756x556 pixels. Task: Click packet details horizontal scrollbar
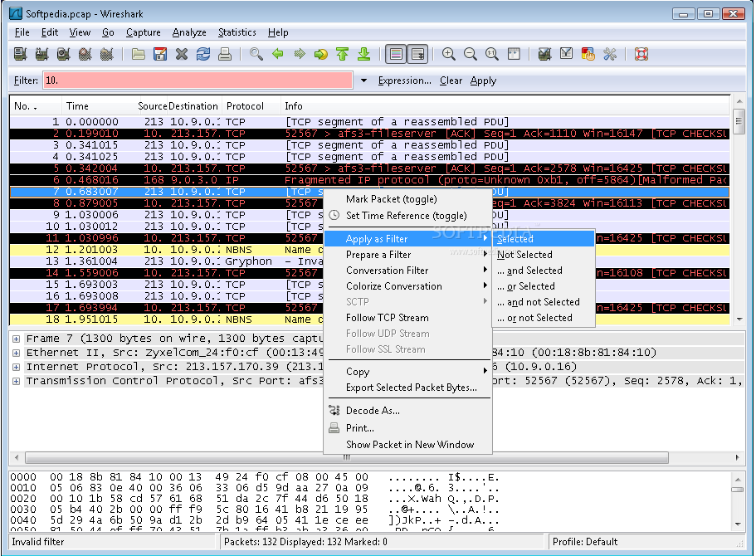pos(346,457)
